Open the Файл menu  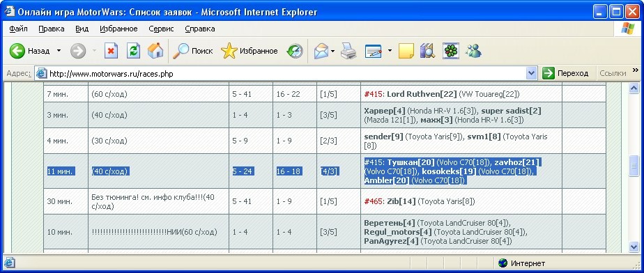point(18,29)
